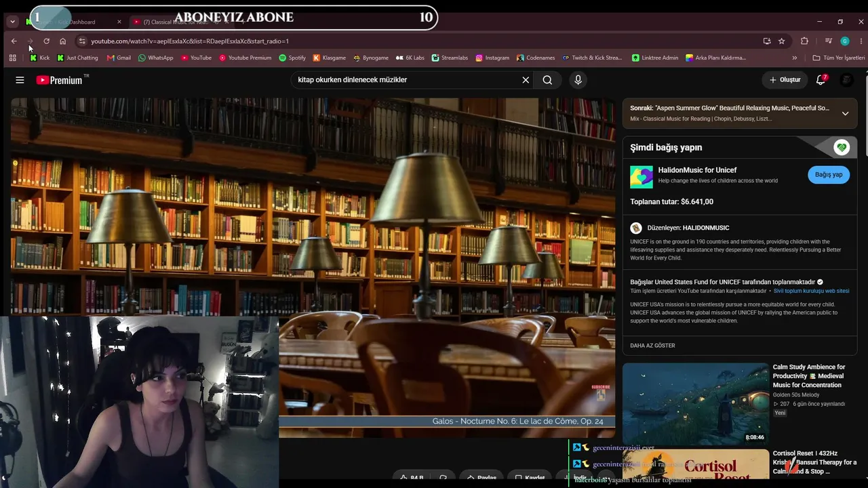Go to YouTube Premium home logo
Image resolution: width=868 pixels, height=488 pixels.
tap(59, 80)
